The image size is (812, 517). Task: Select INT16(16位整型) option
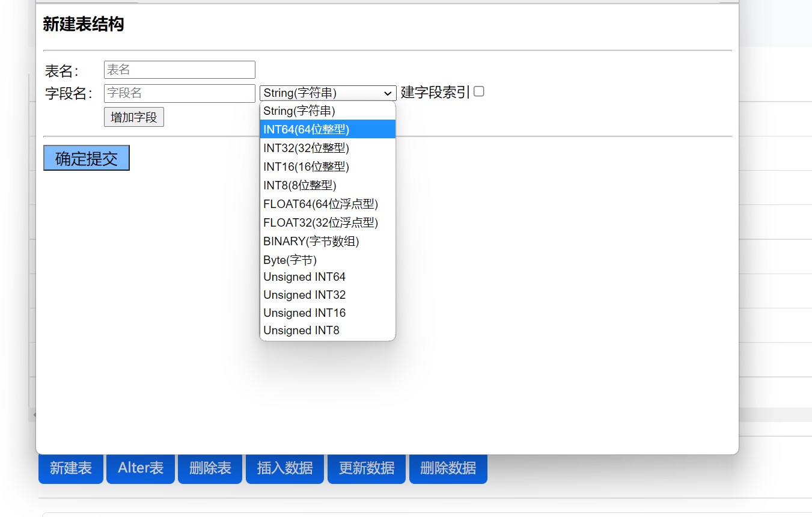(x=328, y=167)
